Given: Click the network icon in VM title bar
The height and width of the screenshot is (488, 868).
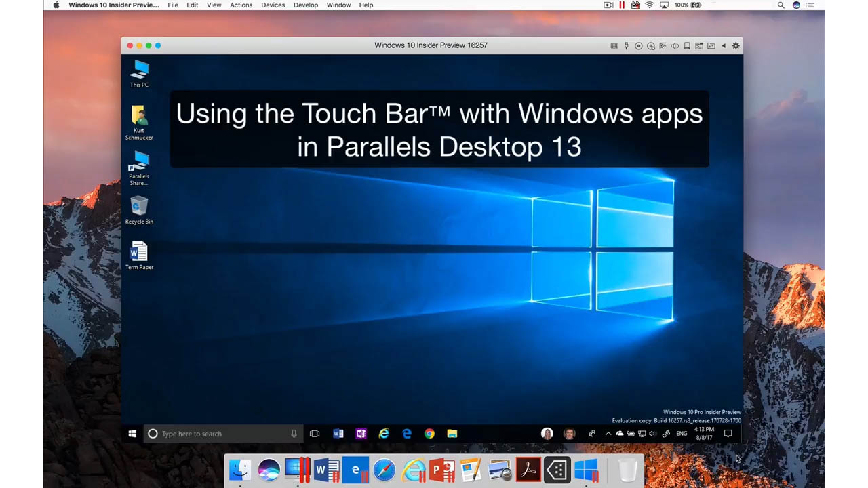Looking at the screenshot, I should tap(663, 46).
